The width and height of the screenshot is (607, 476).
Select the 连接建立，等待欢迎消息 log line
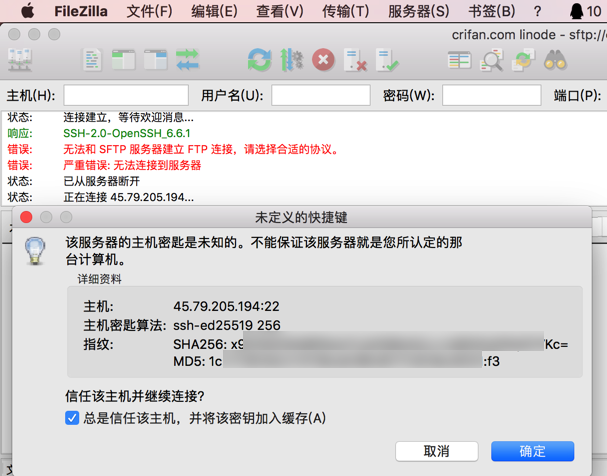point(129,117)
